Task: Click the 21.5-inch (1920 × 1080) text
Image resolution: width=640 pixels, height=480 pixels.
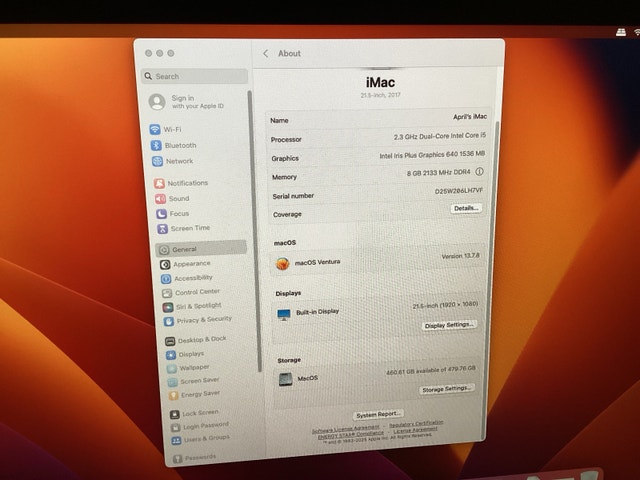Action: point(445,305)
